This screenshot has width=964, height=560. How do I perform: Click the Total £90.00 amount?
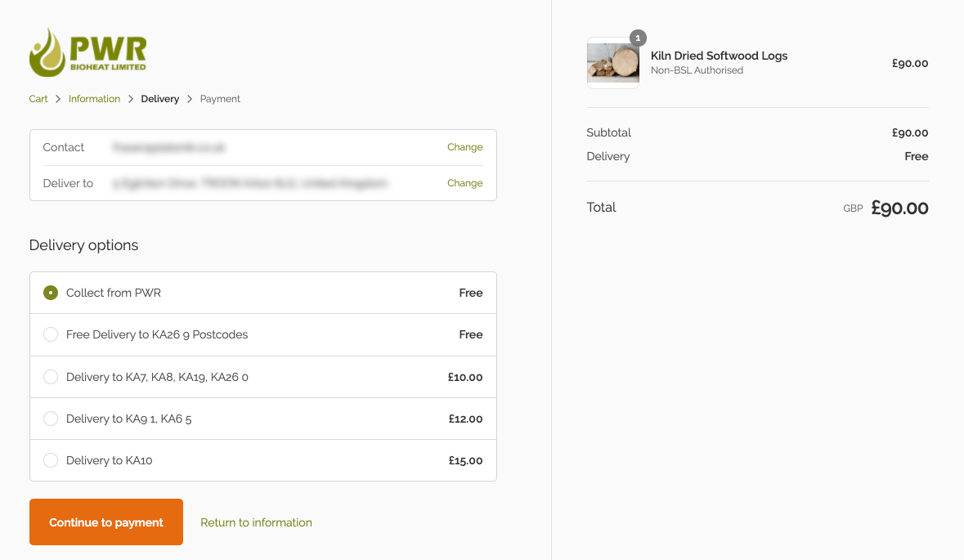(x=899, y=208)
